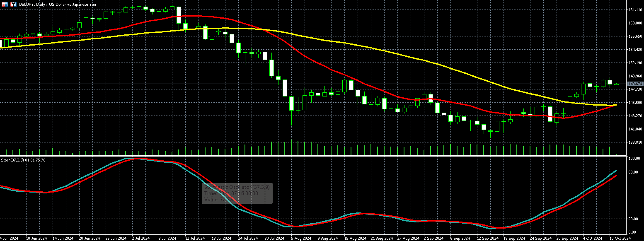Click the 9 Aug 2024 date label

(327, 239)
